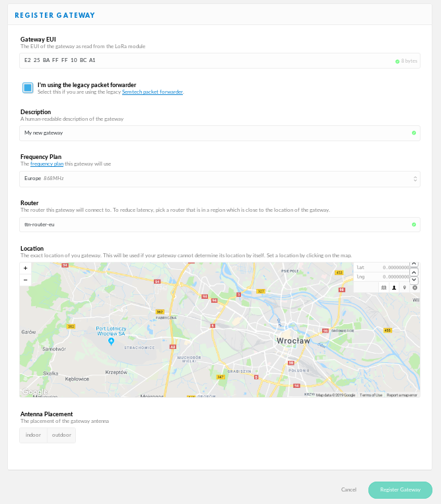Click the map view icon under Lng field
Image resolution: width=441 pixels, height=504 pixels.
pyautogui.click(x=384, y=288)
